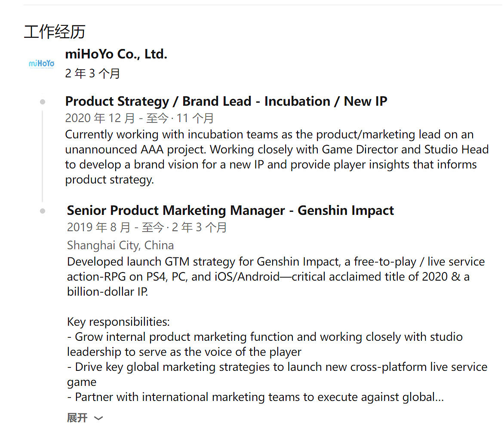
Task: Click the Shanghai City, China location
Action: 120,245
